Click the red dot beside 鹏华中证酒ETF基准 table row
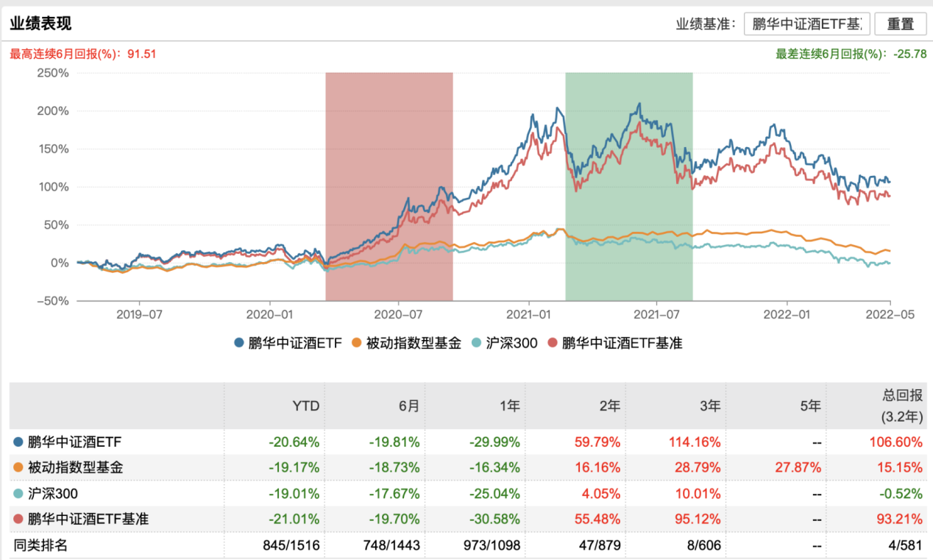Screen dimensions: 933x560 (x=18, y=519)
